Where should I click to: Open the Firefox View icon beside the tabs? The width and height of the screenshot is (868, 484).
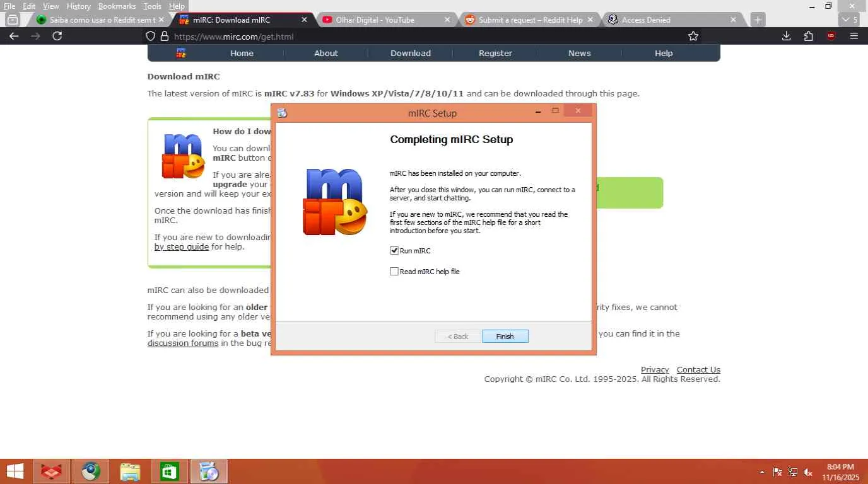coord(13,20)
